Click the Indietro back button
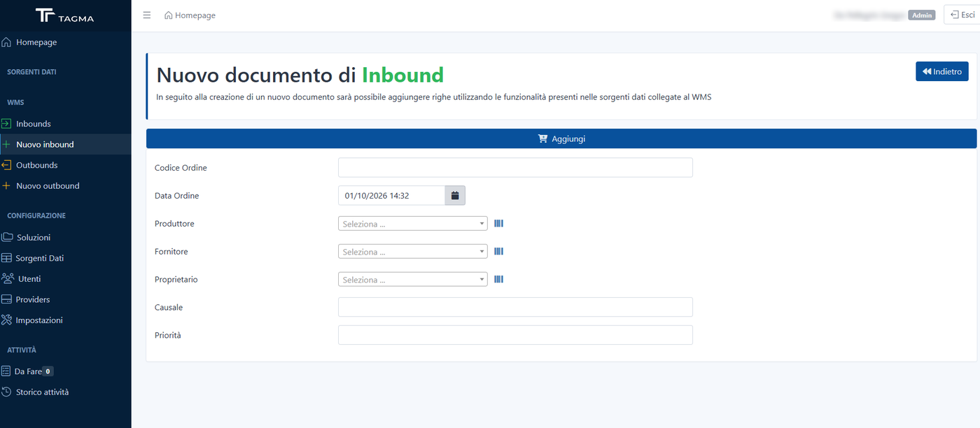The image size is (980, 428). pos(941,71)
